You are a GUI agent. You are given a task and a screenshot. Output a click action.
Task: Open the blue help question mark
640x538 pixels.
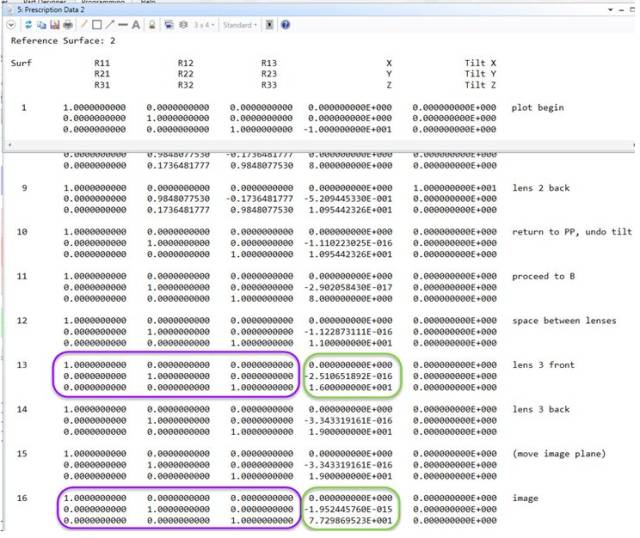[285, 24]
